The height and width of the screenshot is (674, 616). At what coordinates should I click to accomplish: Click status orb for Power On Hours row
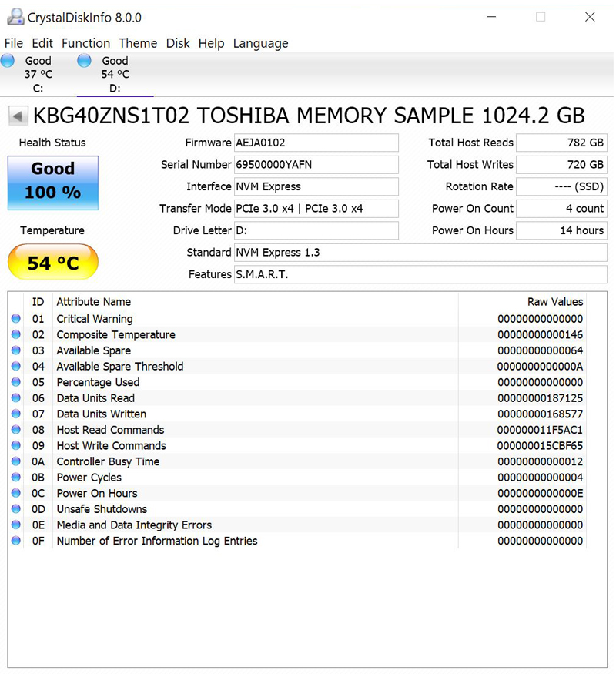pos(16,493)
